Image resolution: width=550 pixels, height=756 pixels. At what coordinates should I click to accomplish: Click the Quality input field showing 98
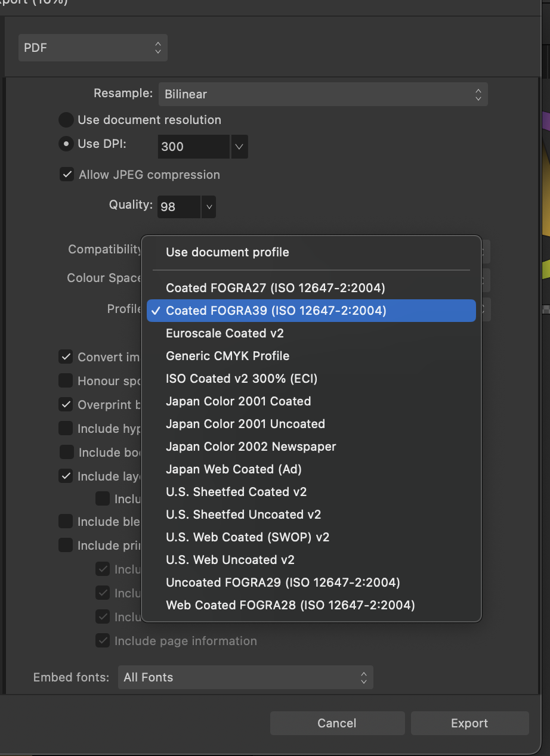[177, 206]
